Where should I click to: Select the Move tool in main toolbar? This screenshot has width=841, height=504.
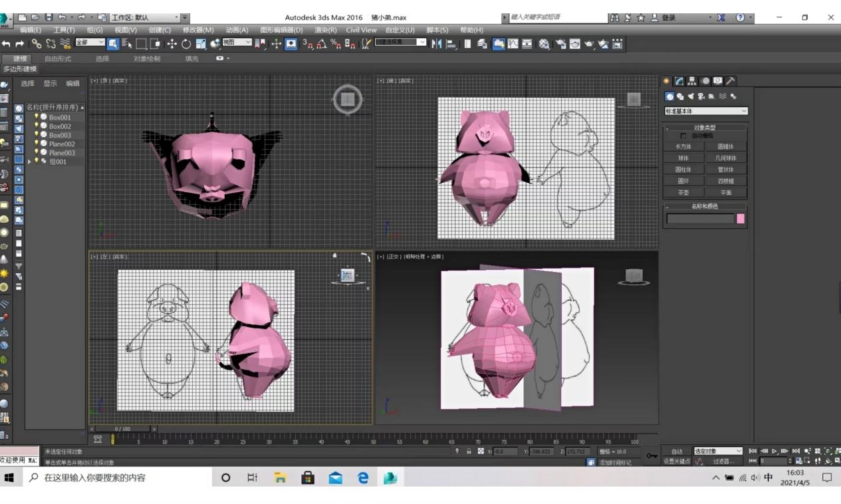[x=172, y=44]
